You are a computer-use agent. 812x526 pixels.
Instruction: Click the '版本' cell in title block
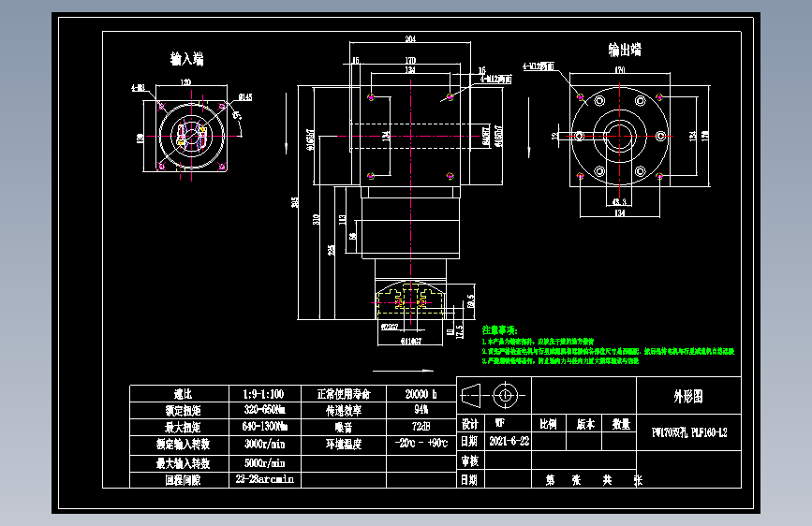[x=585, y=424]
